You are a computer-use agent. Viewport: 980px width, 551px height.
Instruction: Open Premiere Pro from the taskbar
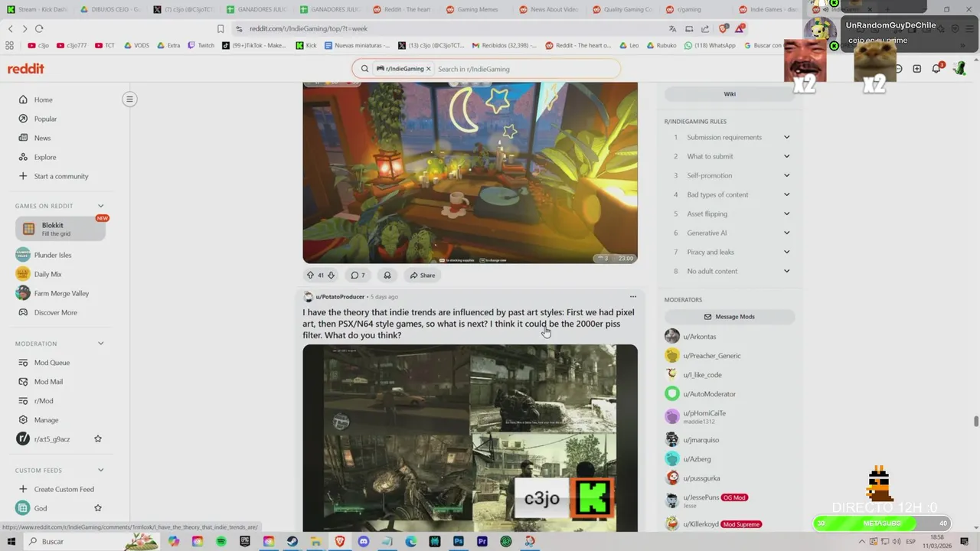click(482, 541)
